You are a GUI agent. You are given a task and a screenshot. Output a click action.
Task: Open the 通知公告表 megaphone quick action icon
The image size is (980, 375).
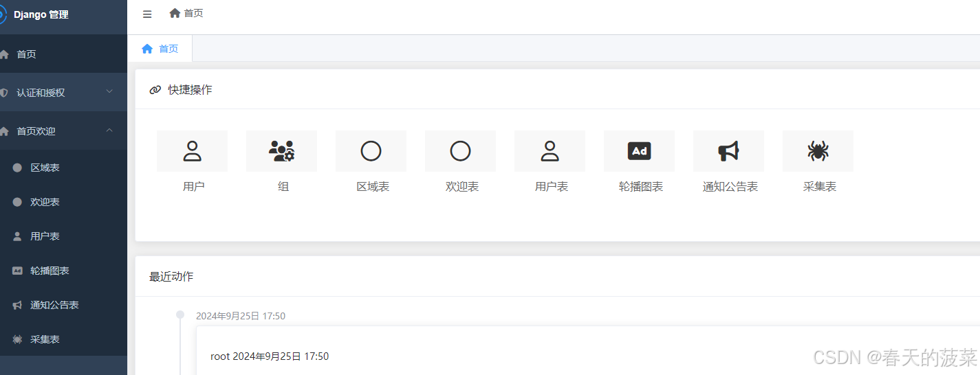[x=729, y=151]
